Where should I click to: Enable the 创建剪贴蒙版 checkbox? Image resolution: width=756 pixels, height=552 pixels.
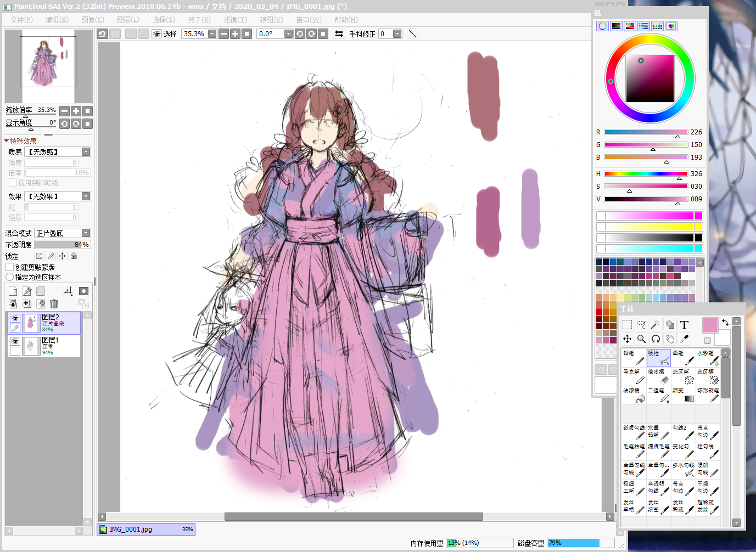point(10,267)
